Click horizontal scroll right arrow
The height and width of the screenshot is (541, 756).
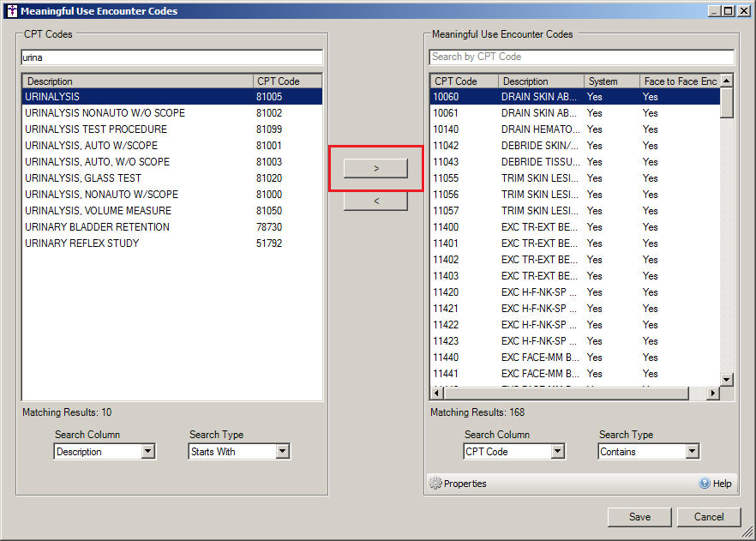click(712, 393)
